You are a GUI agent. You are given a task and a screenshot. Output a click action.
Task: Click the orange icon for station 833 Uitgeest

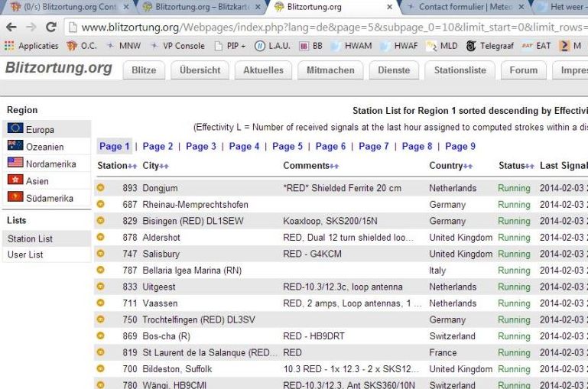click(x=100, y=287)
